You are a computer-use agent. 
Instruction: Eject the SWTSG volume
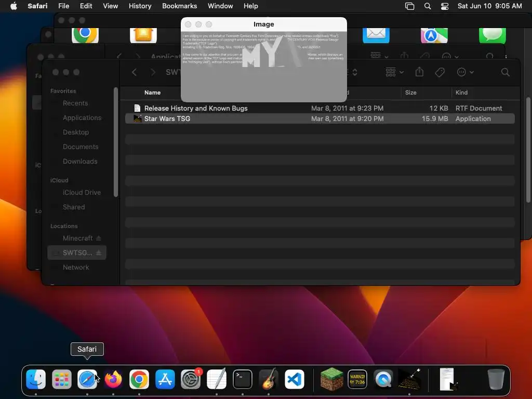99,253
